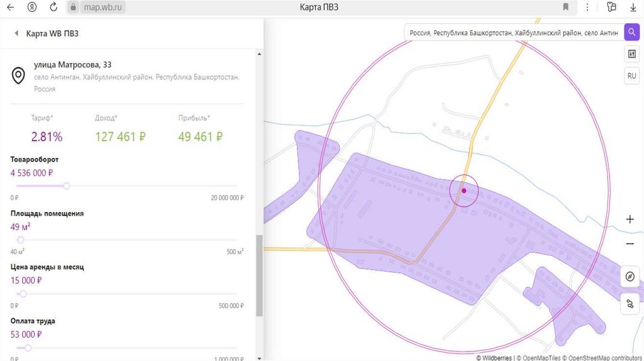Screen dimensions: 644x361
Task: Click the Цена аренды в месяц slider handle
Action: tap(23, 294)
